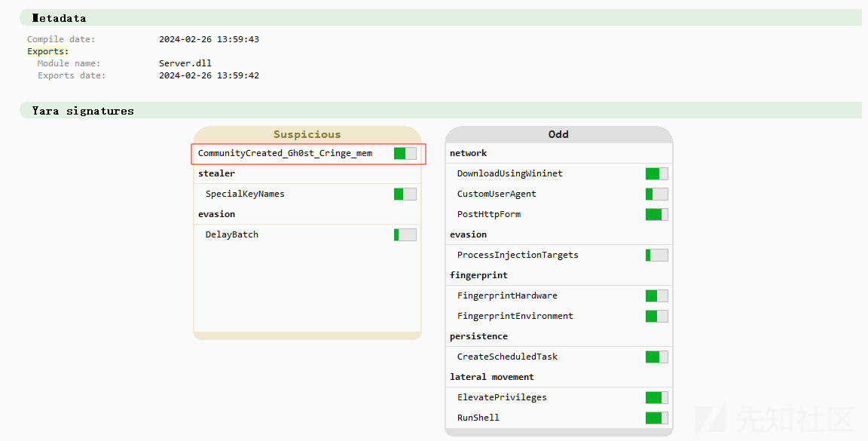Select the Suspicious panel header
Image resolution: width=868 pixels, height=441 pixels.
pyautogui.click(x=307, y=135)
